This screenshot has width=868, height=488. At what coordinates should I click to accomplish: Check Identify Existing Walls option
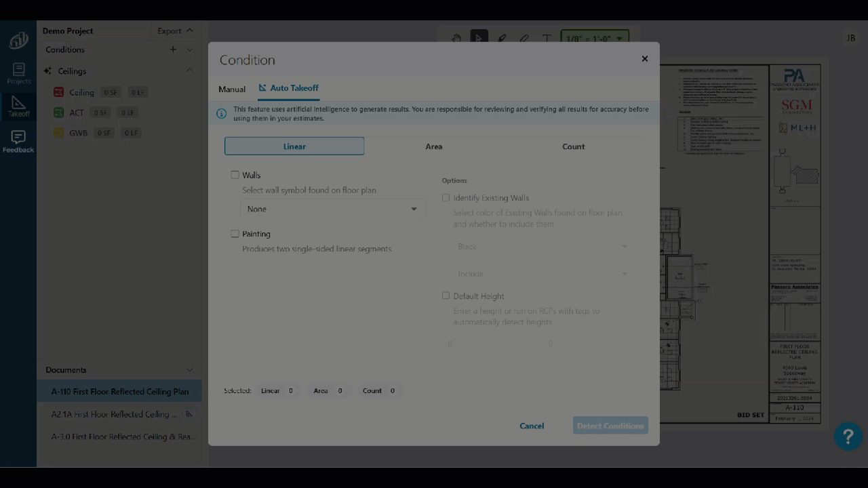(x=446, y=198)
